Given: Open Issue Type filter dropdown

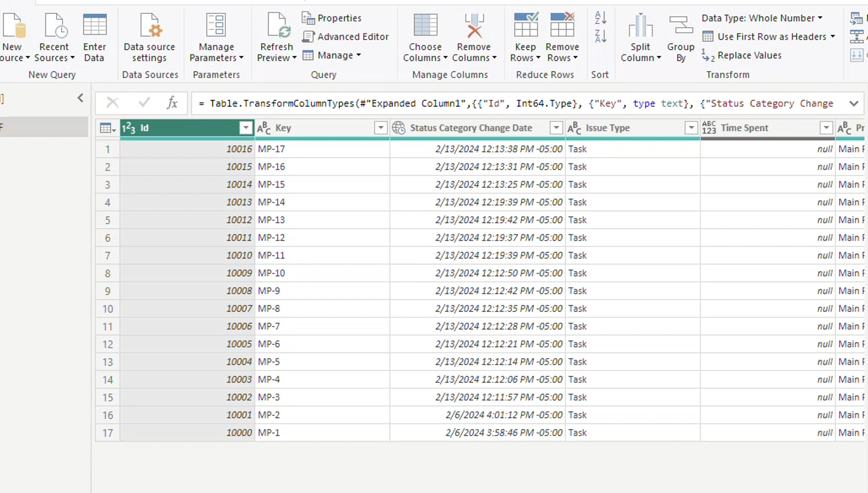Looking at the screenshot, I should click(691, 128).
